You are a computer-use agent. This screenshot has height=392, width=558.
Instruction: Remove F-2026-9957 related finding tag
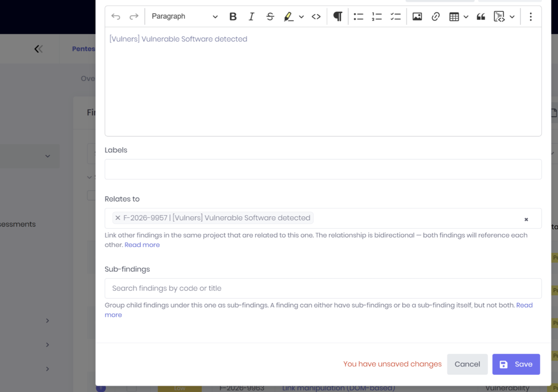tap(118, 218)
